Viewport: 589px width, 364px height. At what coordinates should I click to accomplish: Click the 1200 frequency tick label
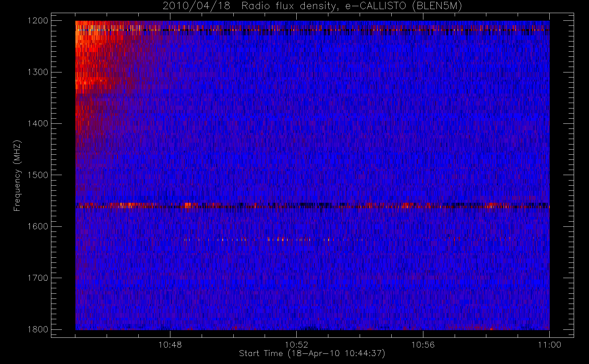click(38, 21)
